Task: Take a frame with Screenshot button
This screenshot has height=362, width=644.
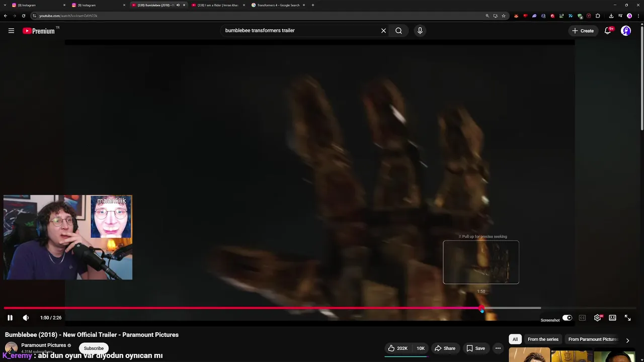Action: 550,320
